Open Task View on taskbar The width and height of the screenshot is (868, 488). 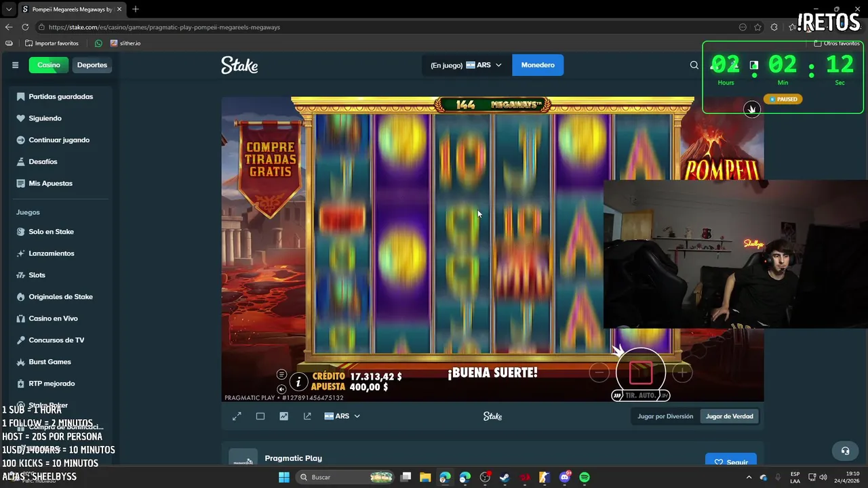pos(406,477)
